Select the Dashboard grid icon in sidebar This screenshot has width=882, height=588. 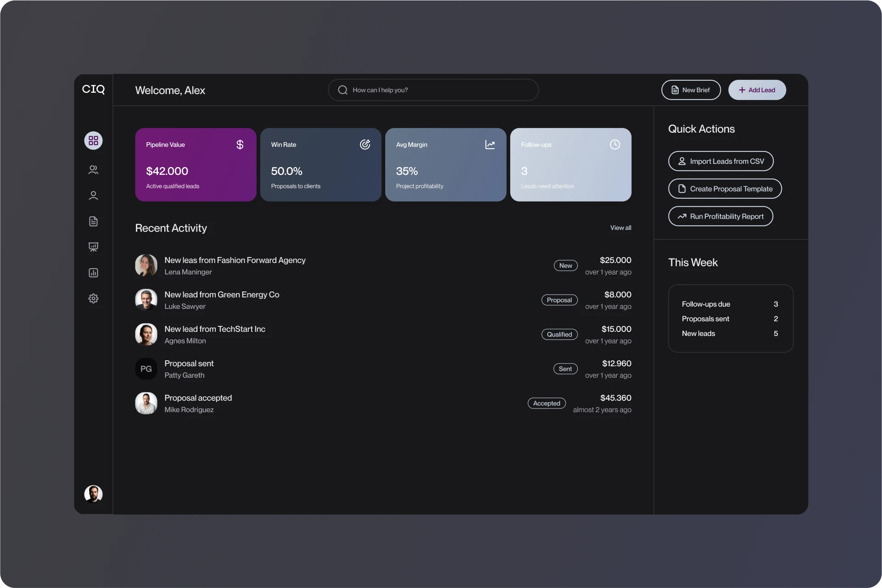(93, 140)
